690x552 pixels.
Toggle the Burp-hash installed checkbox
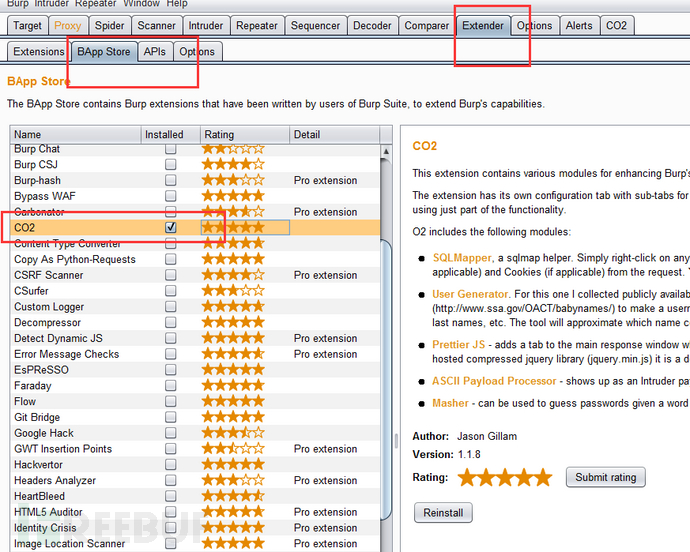coord(171,180)
